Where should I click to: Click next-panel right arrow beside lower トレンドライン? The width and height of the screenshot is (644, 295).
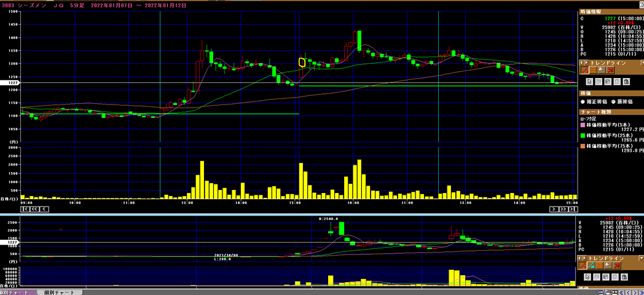pos(584,258)
